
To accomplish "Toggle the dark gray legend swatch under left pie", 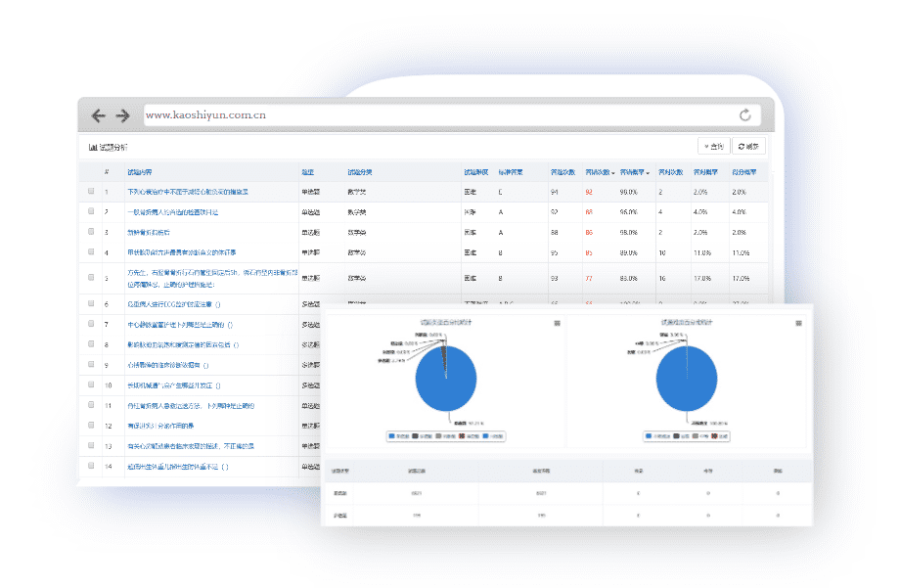I will (415, 436).
